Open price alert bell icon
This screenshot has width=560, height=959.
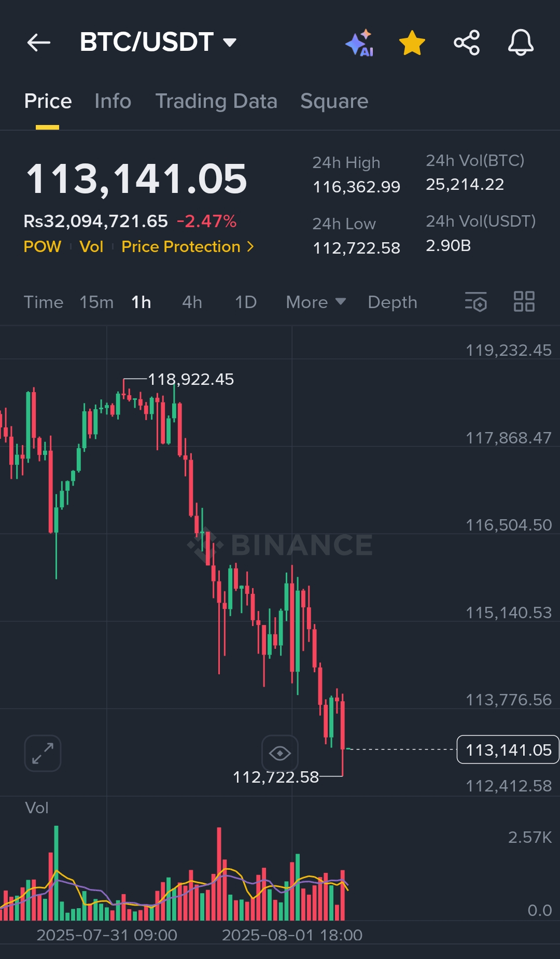[x=521, y=43]
